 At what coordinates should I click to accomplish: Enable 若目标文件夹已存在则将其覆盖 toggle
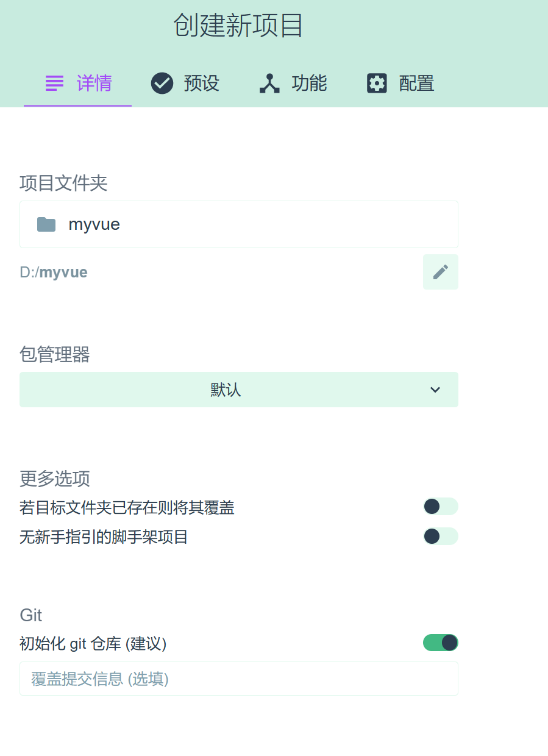click(x=440, y=506)
